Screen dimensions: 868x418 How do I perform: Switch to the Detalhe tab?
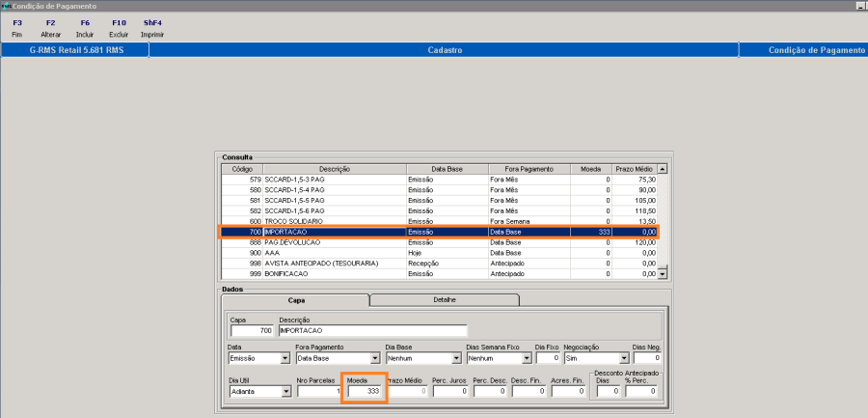(445, 300)
